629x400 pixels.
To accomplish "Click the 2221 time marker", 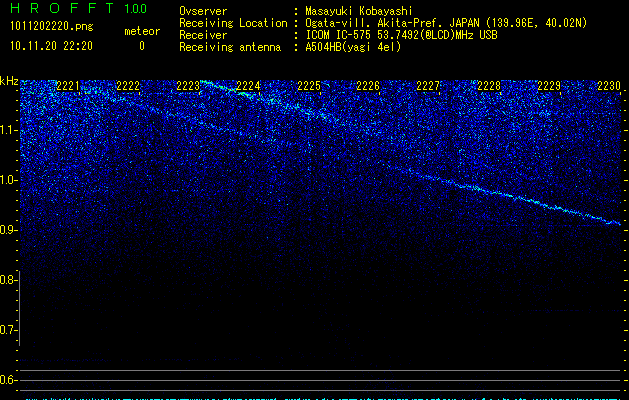I will point(67,86).
